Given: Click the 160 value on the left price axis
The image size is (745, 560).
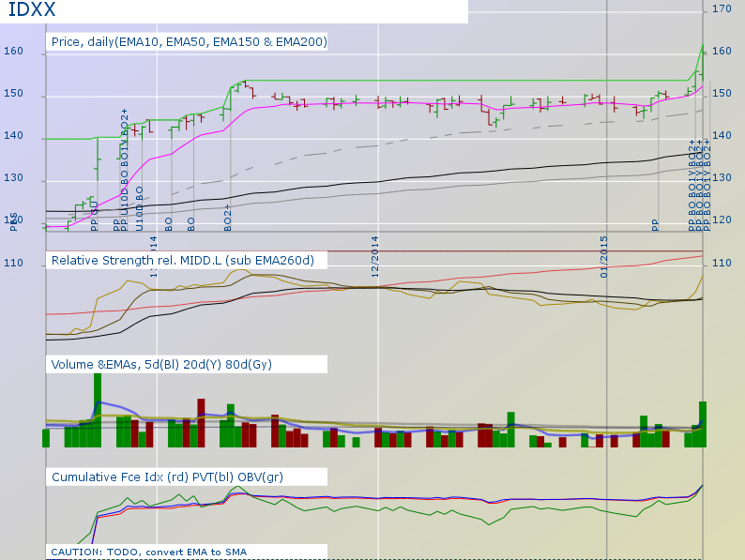Looking at the screenshot, I should (x=13, y=51).
